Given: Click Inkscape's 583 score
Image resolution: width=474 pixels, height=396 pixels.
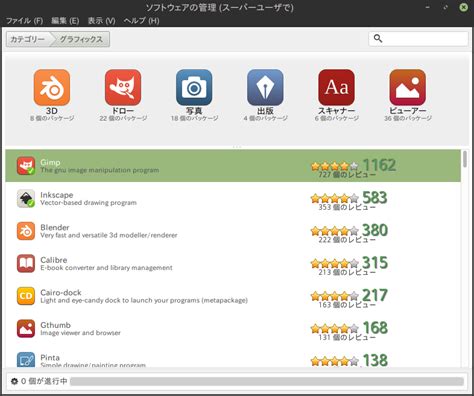Looking at the screenshot, I should pyautogui.click(x=375, y=198).
